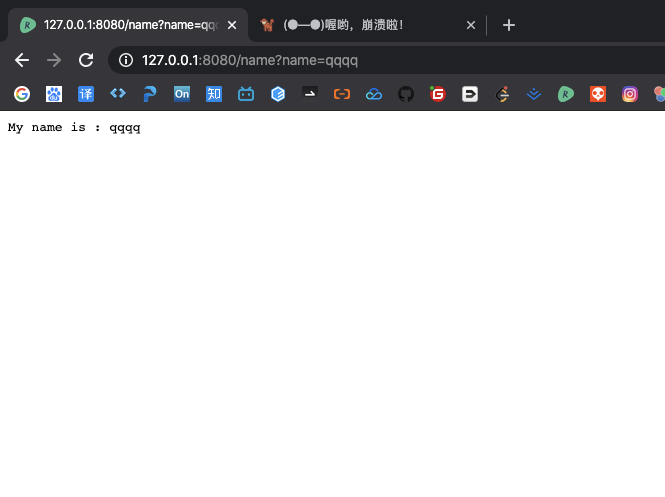Open the blue translate (译) bookmark

point(86,94)
